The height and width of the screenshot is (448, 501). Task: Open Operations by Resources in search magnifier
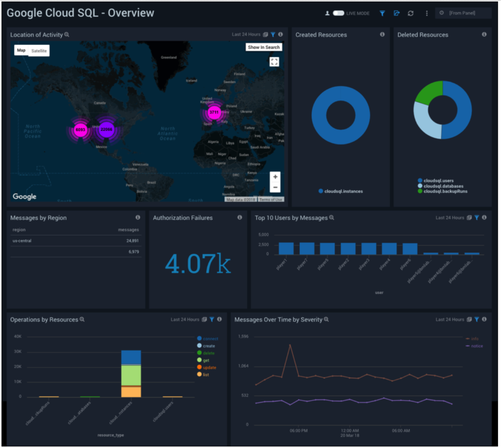(x=82, y=319)
